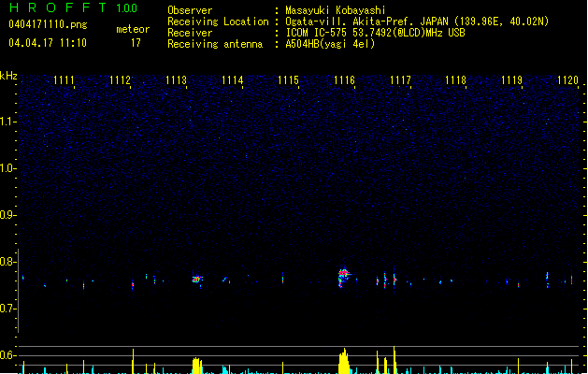Image resolution: width=588 pixels, height=374 pixels.
Task: Click the time marker 1113
Action: pos(176,80)
